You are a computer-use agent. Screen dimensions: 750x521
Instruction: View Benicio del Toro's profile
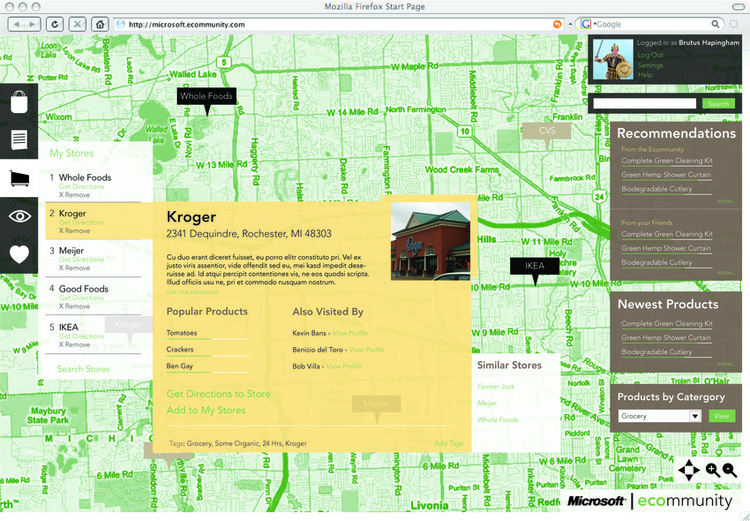click(367, 350)
